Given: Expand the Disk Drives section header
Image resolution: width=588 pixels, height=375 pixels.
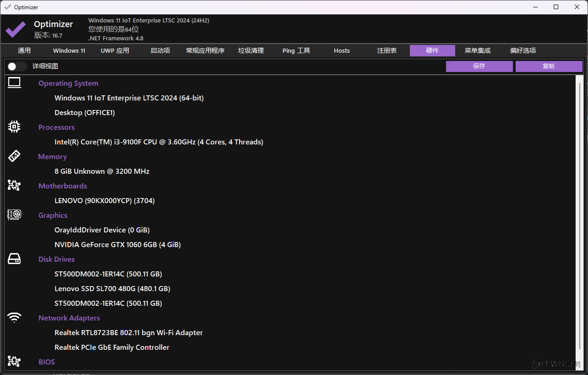Looking at the screenshot, I should point(56,259).
